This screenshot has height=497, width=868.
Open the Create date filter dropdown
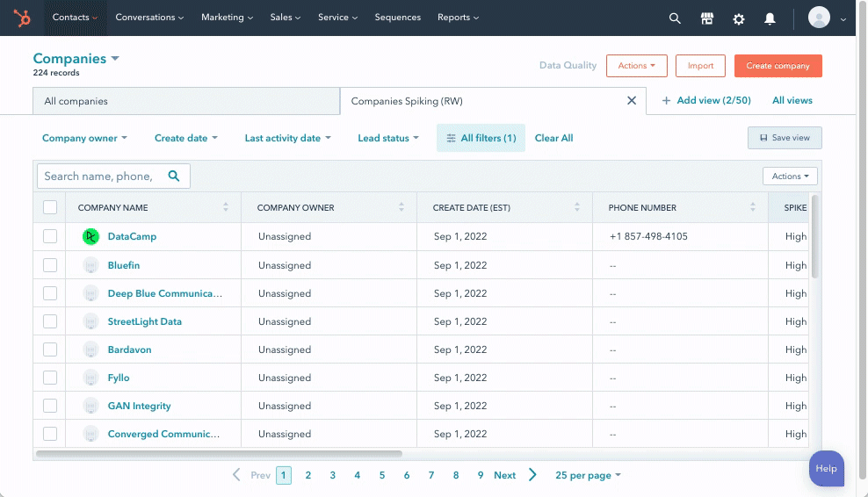pos(186,138)
